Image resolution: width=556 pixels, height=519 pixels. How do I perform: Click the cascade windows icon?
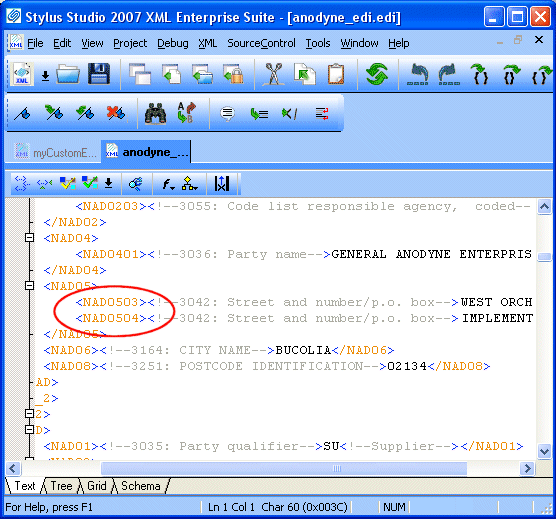point(140,74)
